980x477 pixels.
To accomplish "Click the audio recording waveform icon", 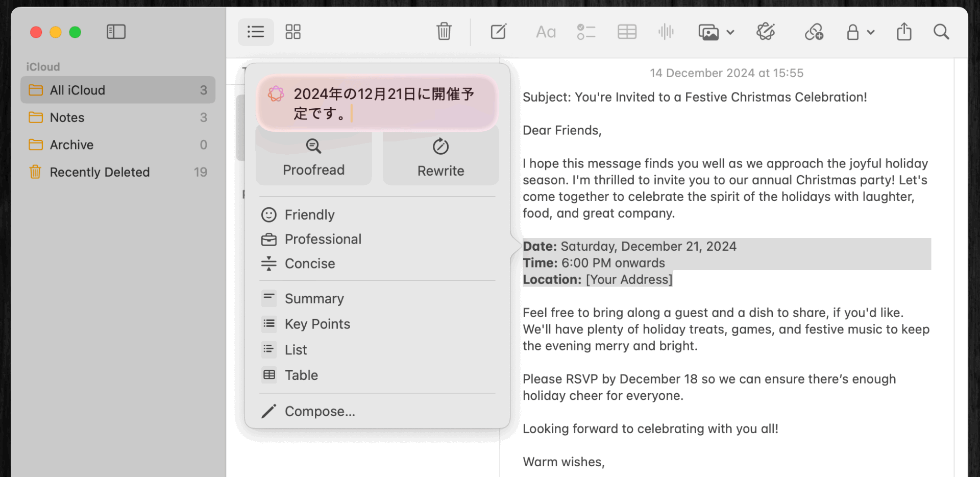I will 666,32.
